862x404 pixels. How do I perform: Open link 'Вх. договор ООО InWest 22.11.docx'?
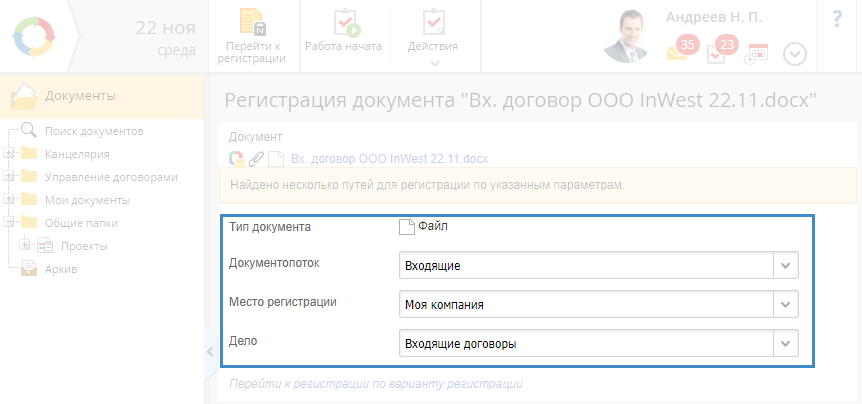coord(388,159)
